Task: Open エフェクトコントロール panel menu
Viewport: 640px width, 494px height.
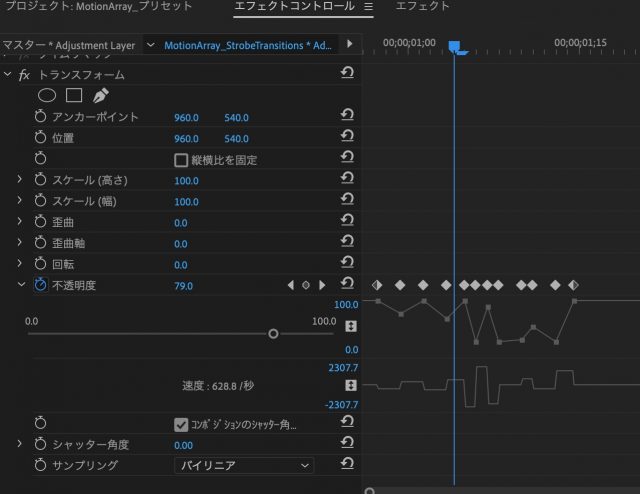Action: pos(368,7)
